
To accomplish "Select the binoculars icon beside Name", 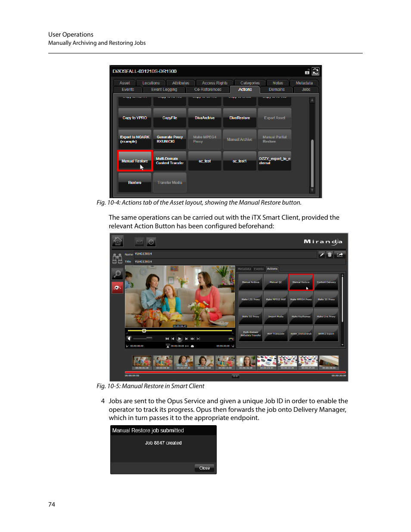I will [117, 258].
